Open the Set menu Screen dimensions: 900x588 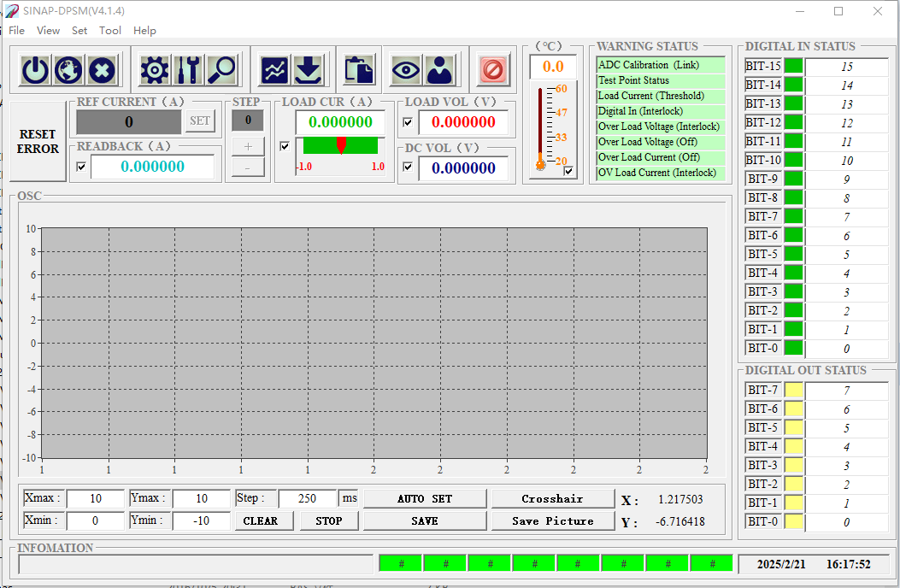pos(79,30)
